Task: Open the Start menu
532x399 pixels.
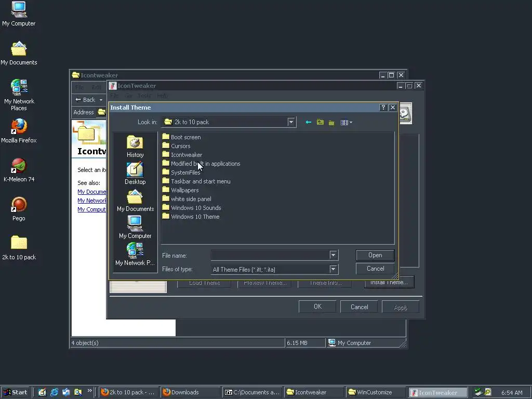Action: click(x=15, y=392)
